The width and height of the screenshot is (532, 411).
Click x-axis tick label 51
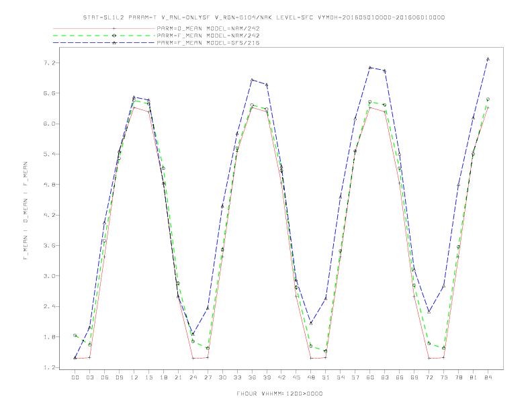click(x=326, y=377)
